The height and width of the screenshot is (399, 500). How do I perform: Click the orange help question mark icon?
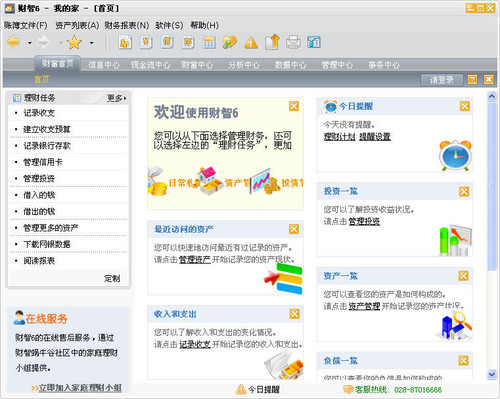tap(472, 80)
